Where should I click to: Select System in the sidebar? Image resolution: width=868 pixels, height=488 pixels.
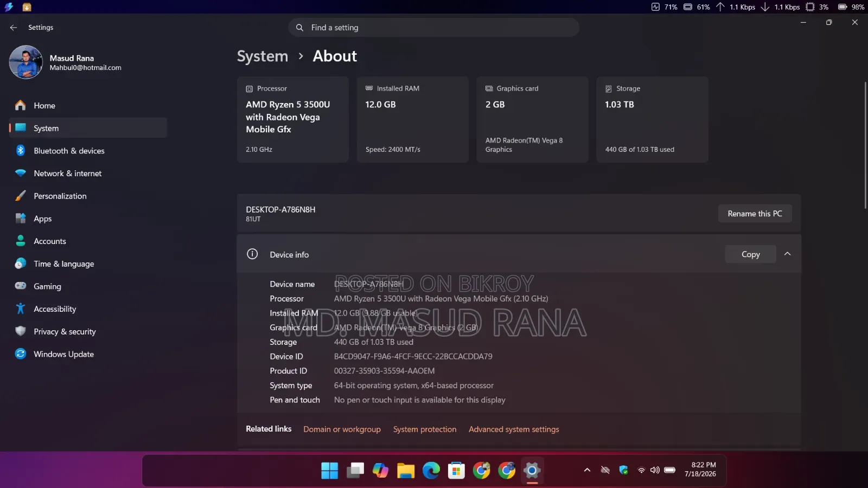(x=88, y=128)
